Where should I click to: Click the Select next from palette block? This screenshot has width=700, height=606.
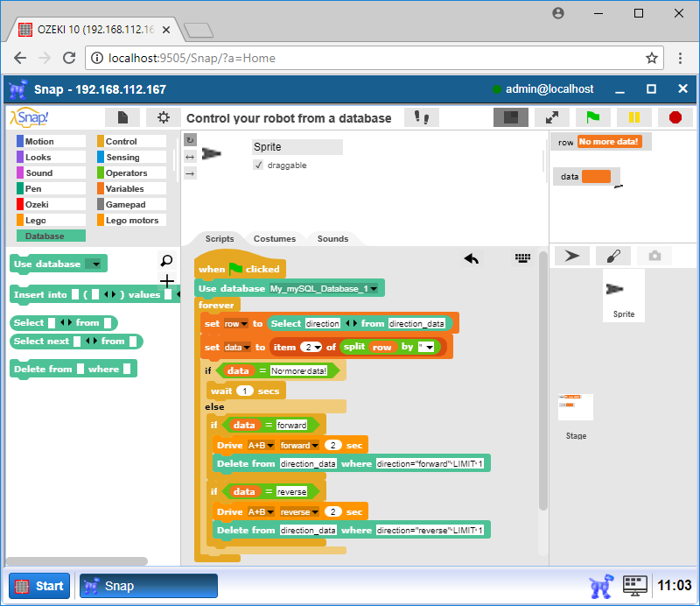pyautogui.click(x=76, y=341)
